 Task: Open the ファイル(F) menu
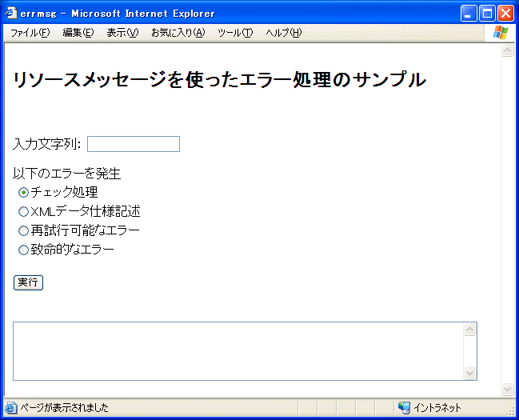[x=30, y=33]
